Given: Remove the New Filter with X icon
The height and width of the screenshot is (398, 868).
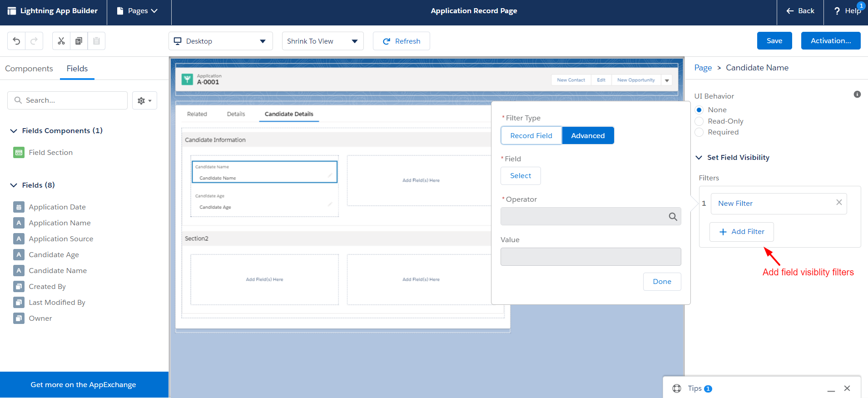Looking at the screenshot, I should (x=839, y=203).
